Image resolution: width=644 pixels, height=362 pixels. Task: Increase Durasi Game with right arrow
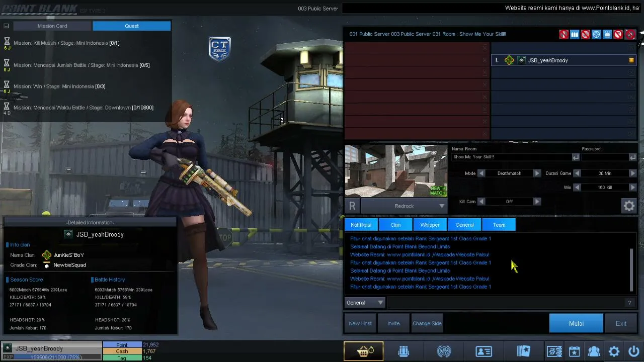tap(632, 173)
